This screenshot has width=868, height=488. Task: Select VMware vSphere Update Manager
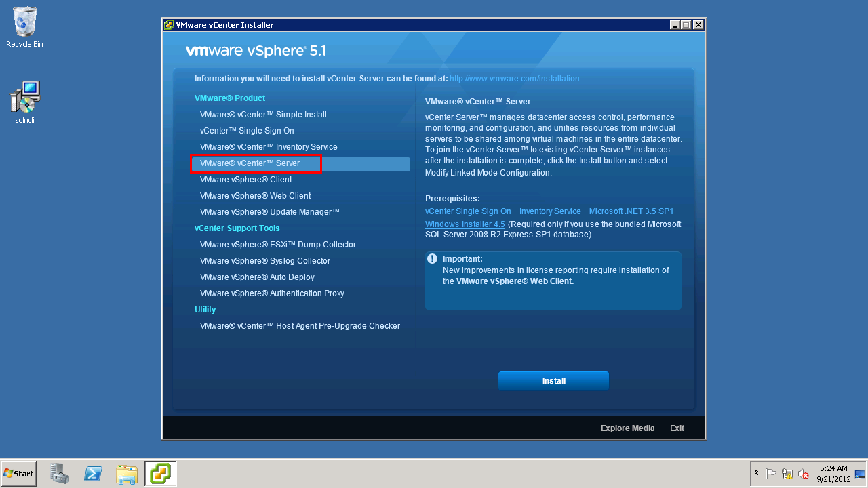[269, 212]
